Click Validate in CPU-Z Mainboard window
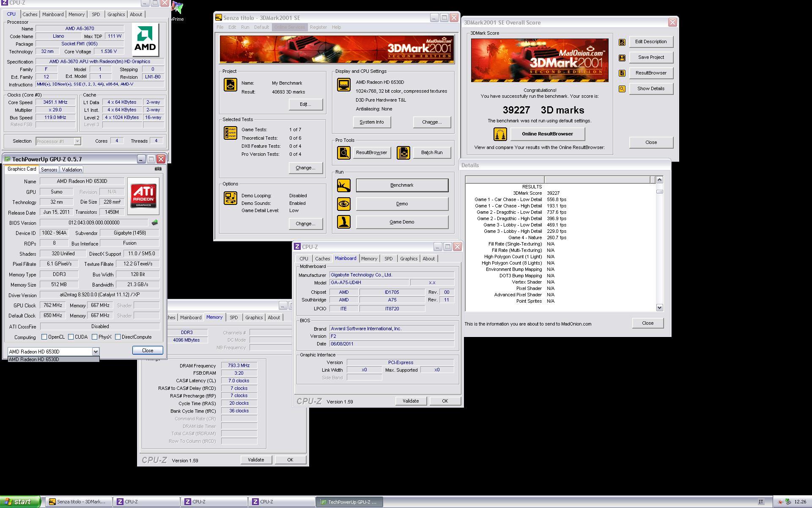 tap(411, 401)
